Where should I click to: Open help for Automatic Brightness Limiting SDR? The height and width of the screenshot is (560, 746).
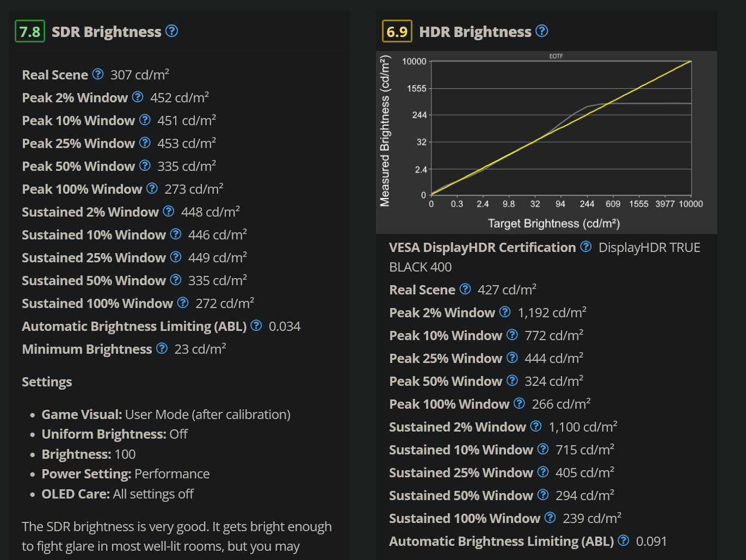[x=256, y=325]
